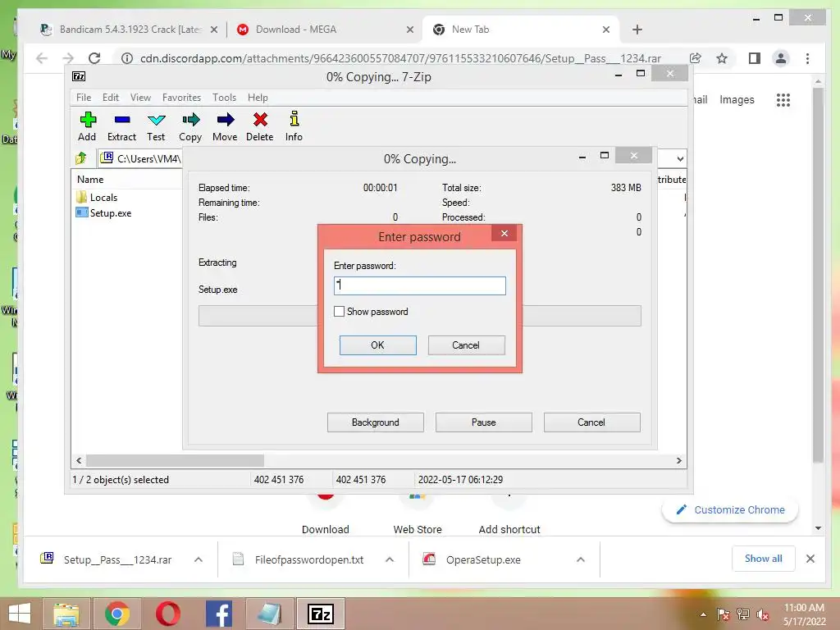Click the muted volume tray icon
Viewport: 840px width, 630px height.
click(x=763, y=614)
